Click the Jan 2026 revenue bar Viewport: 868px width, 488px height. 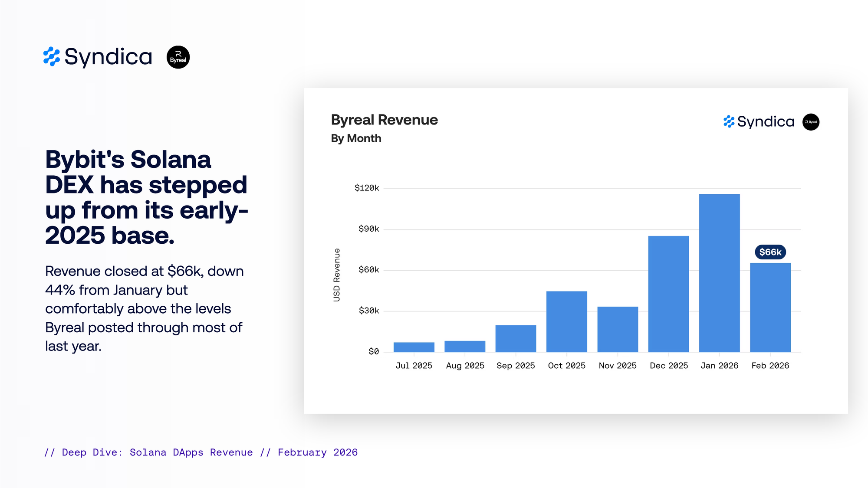point(719,273)
